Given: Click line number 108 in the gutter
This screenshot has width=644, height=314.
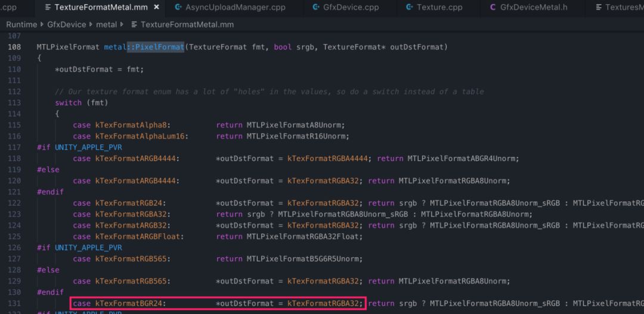Looking at the screenshot, I should point(14,47).
